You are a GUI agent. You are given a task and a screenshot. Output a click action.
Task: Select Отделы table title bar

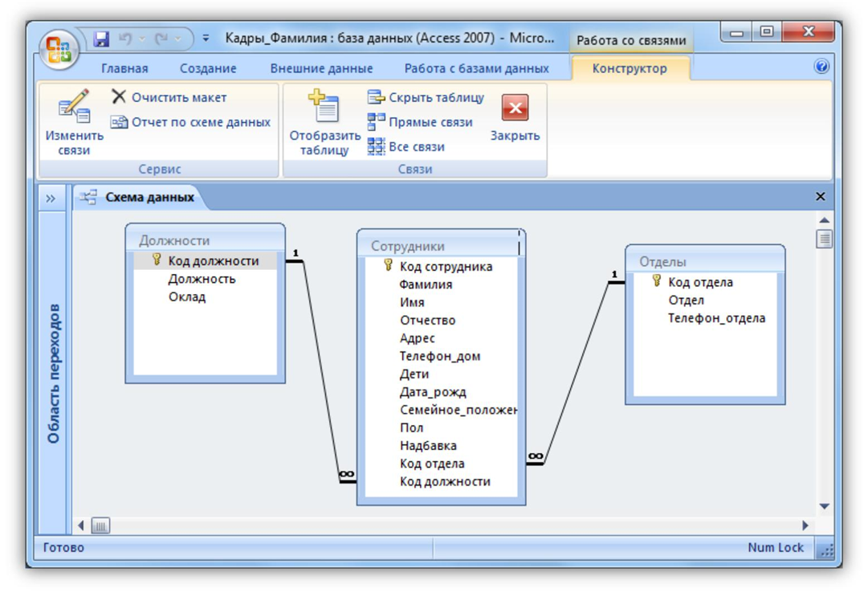coord(705,262)
